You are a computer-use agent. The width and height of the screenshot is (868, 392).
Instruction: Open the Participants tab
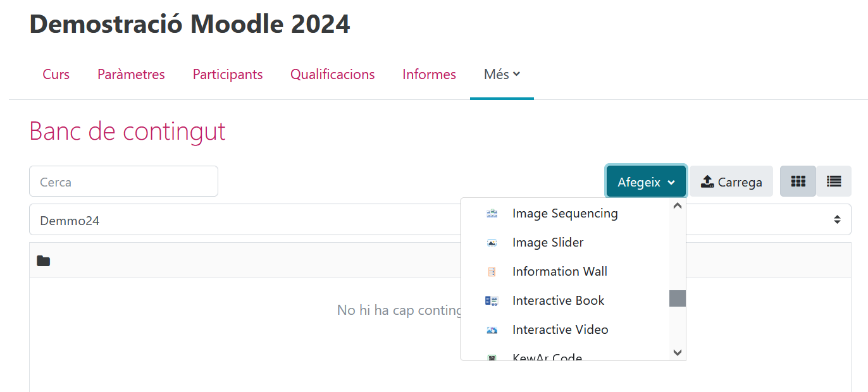tap(228, 75)
